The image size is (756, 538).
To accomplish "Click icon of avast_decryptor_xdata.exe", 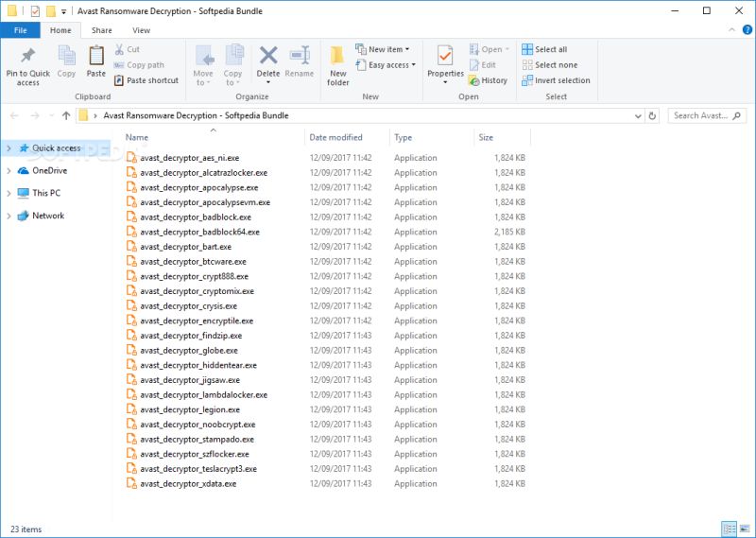I will coord(131,483).
